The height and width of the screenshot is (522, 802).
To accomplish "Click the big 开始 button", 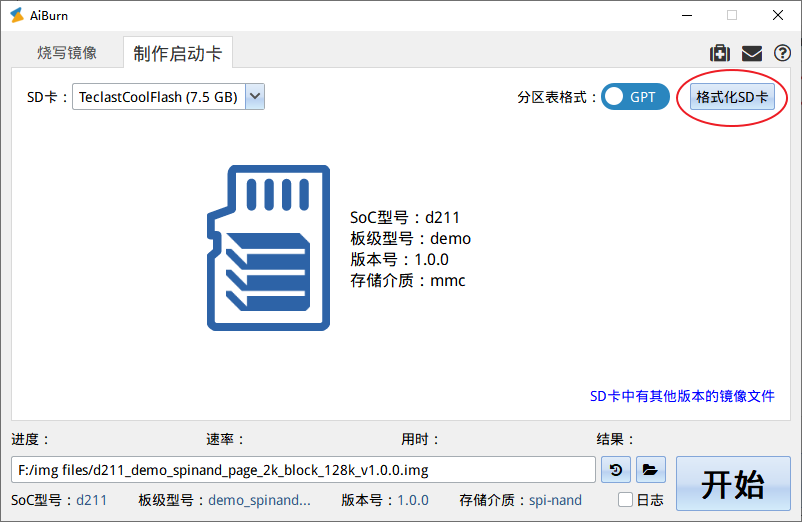I will [732, 484].
